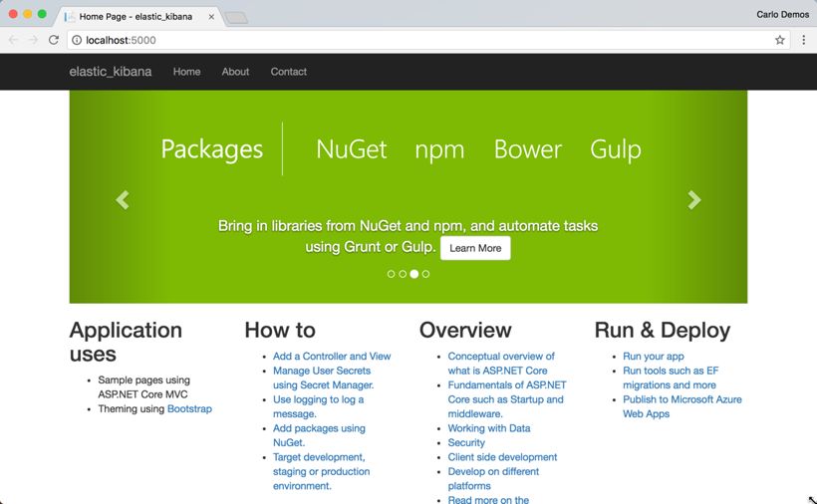Click the browser back arrow
This screenshot has width=817, height=504.
point(14,40)
